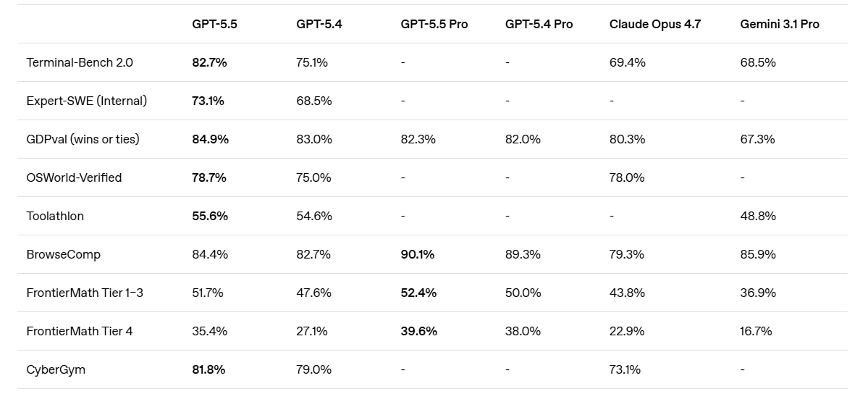Select the Expert-SWE (Internal) row label
Screen dimensions: 868x415
(87, 101)
